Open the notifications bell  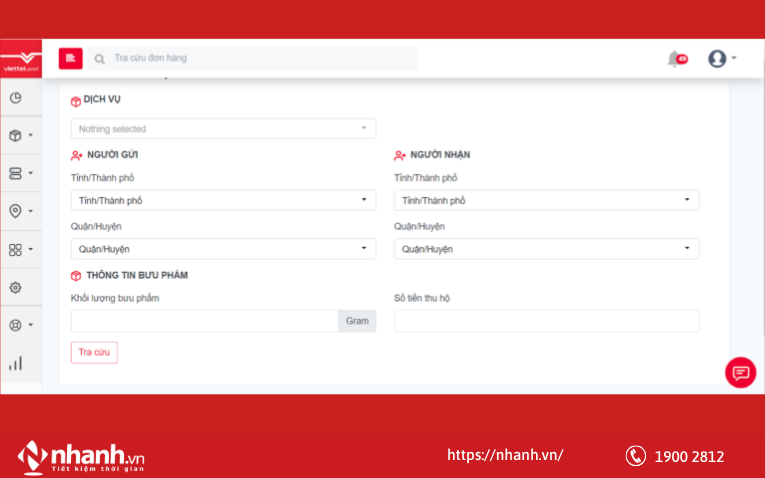(x=676, y=59)
